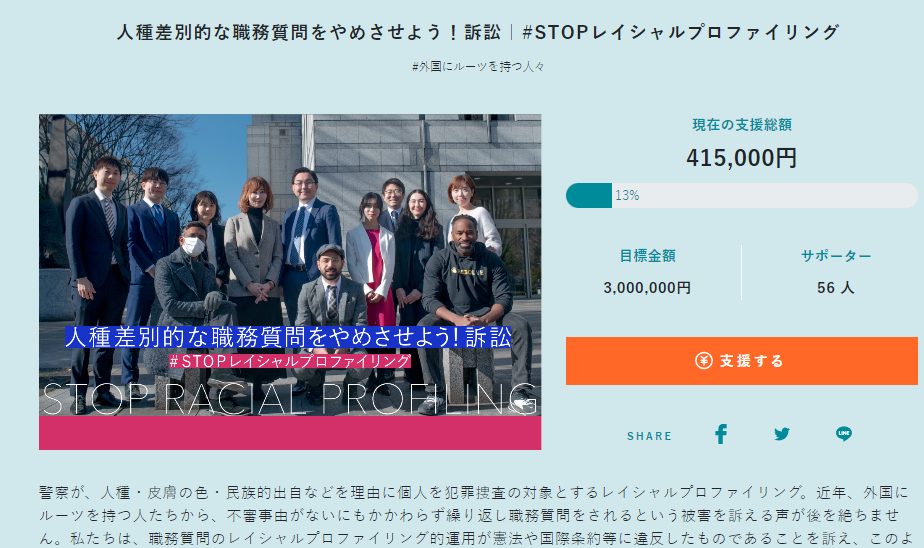Image resolution: width=924 pixels, height=548 pixels.
Task: Select the 415,000円 total amount
Action: [741, 158]
